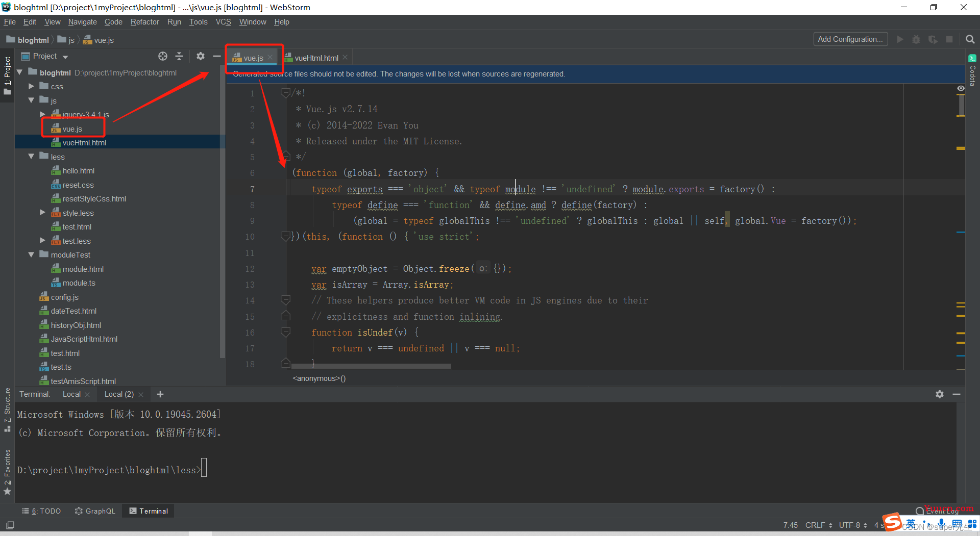Close the Local (2) terminal tab

tap(141, 395)
